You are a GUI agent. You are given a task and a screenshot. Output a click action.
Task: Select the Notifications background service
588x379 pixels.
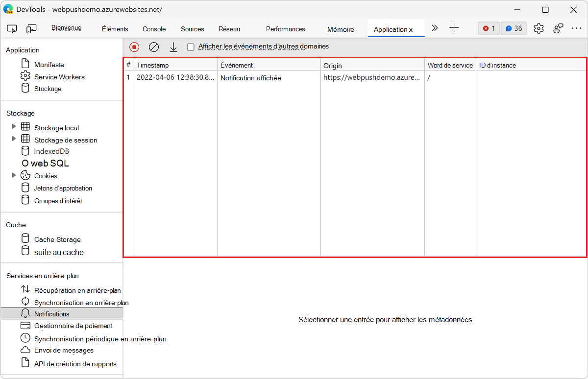[x=50, y=313]
